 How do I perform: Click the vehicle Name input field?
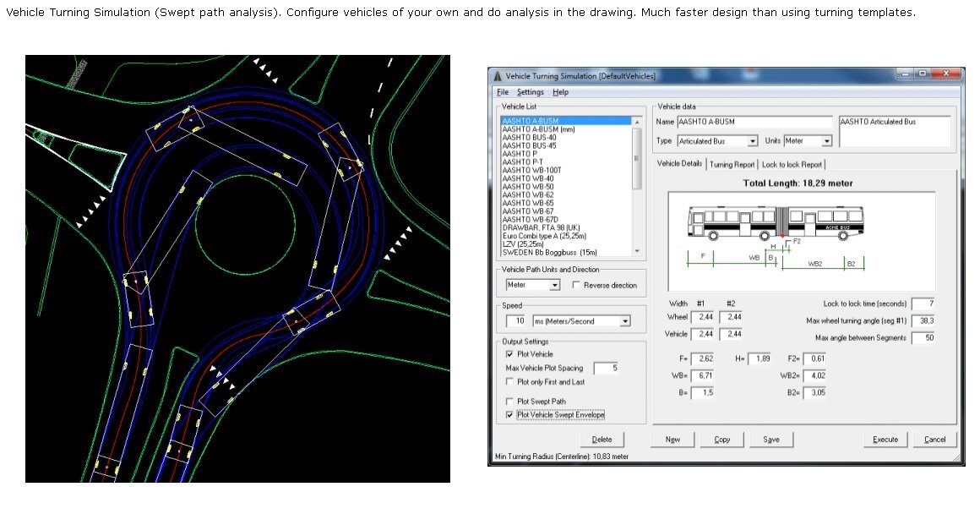[x=754, y=123]
